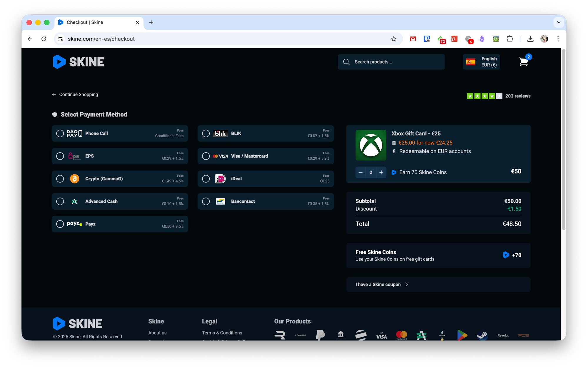588x369 pixels.
Task: Expand the Skine coupon section
Action: tap(382, 284)
